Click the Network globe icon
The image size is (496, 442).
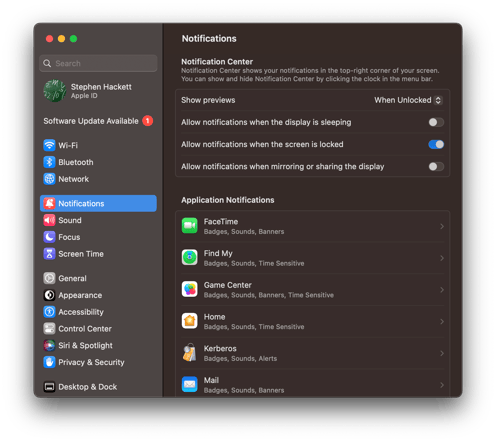[49, 179]
